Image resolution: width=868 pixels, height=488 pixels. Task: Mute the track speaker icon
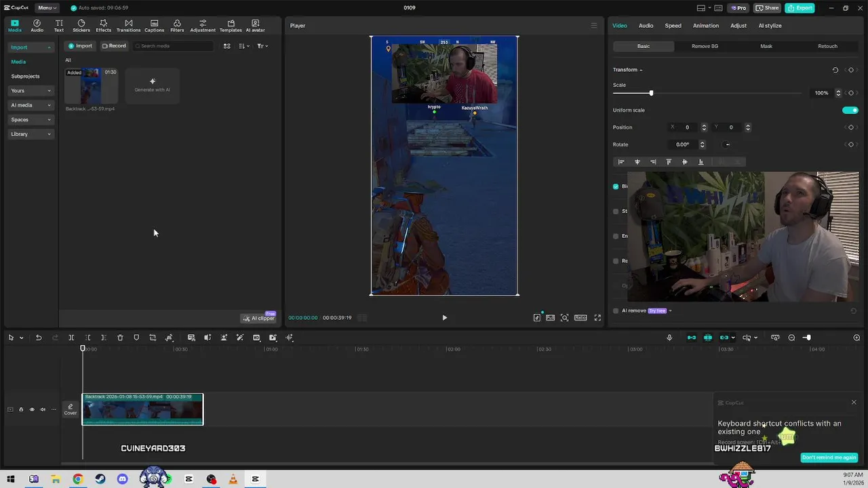pos(43,409)
